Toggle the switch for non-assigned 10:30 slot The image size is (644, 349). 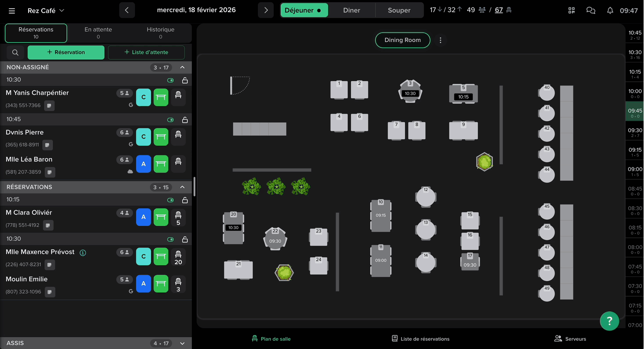pos(171,80)
